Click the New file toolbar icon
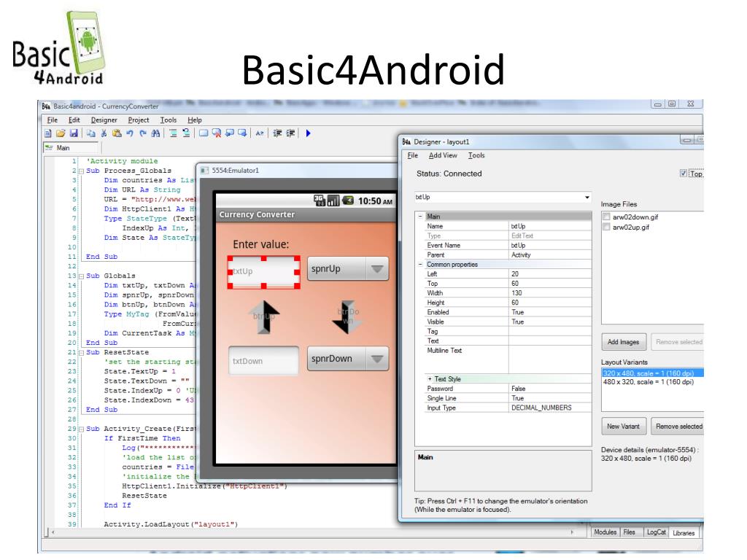Viewport: 747px width, 560px height. (48, 133)
